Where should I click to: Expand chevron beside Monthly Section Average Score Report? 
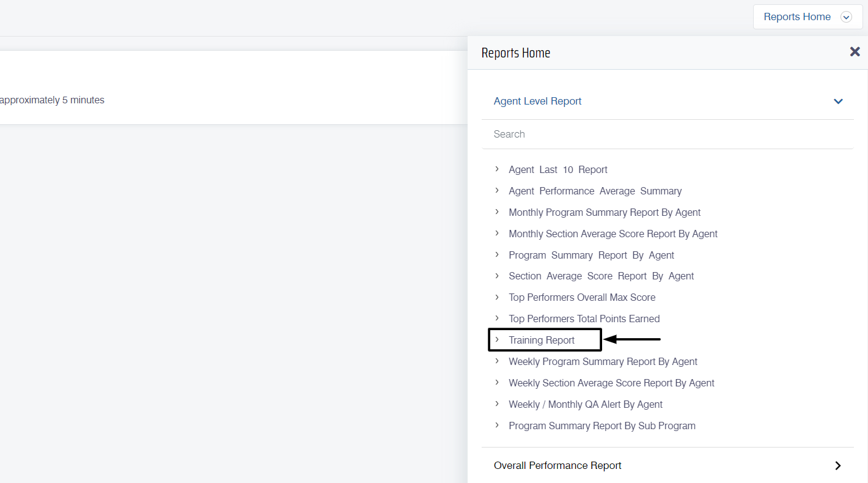click(497, 233)
